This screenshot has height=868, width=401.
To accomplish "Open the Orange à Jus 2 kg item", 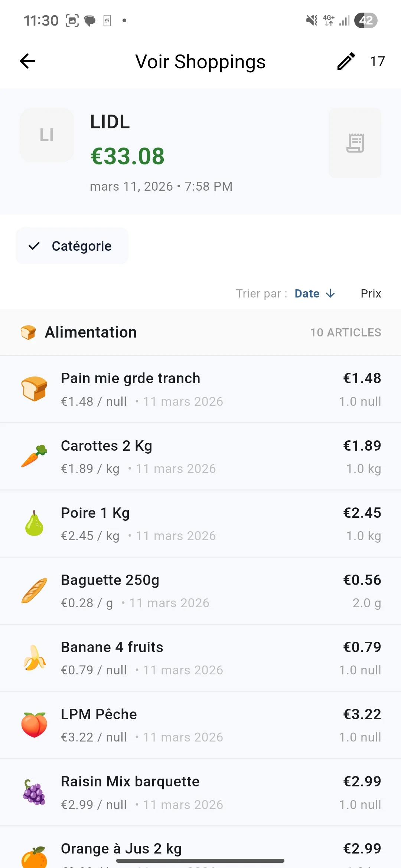I will tap(200, 849).
